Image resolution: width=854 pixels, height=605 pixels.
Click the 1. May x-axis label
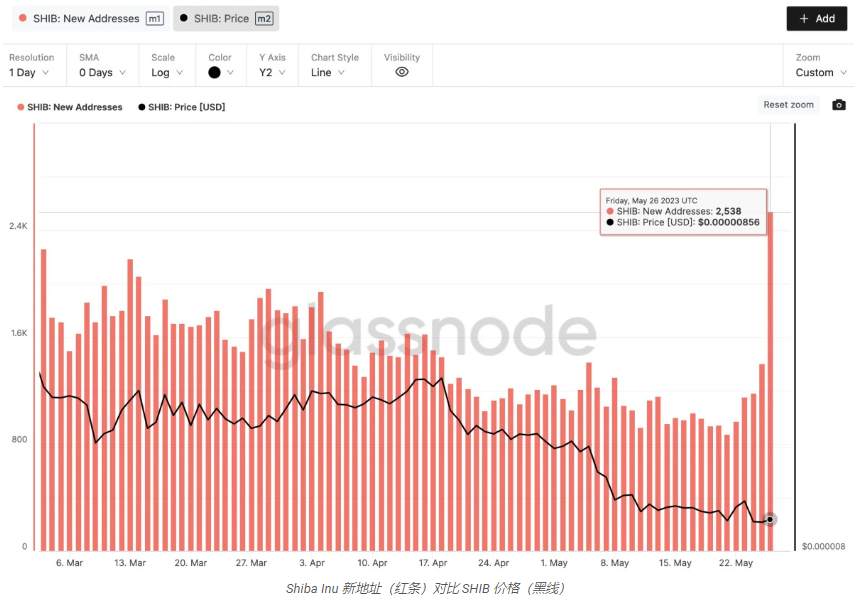(554, 563)
